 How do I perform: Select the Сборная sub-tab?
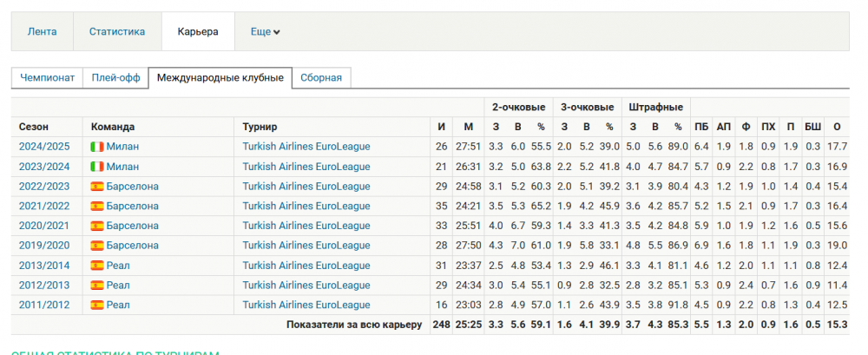pos(321,78)
